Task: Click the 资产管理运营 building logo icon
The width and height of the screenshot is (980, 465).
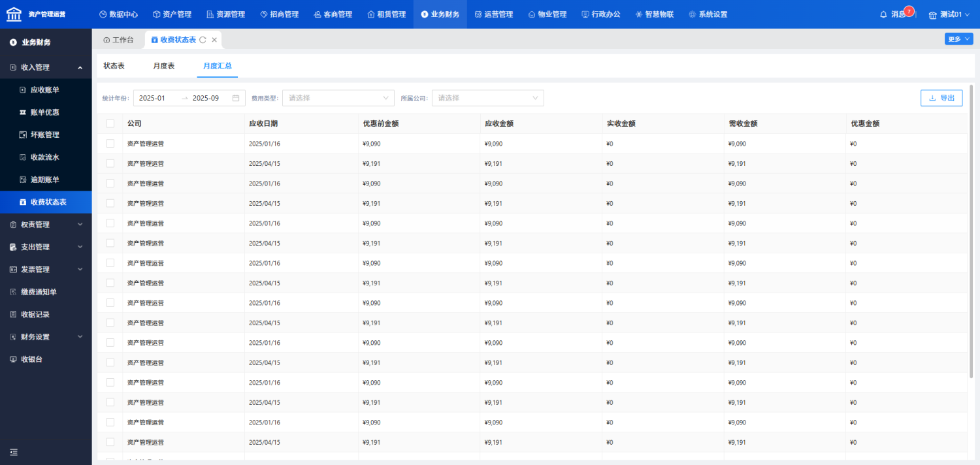Action: tap(14, 14)
